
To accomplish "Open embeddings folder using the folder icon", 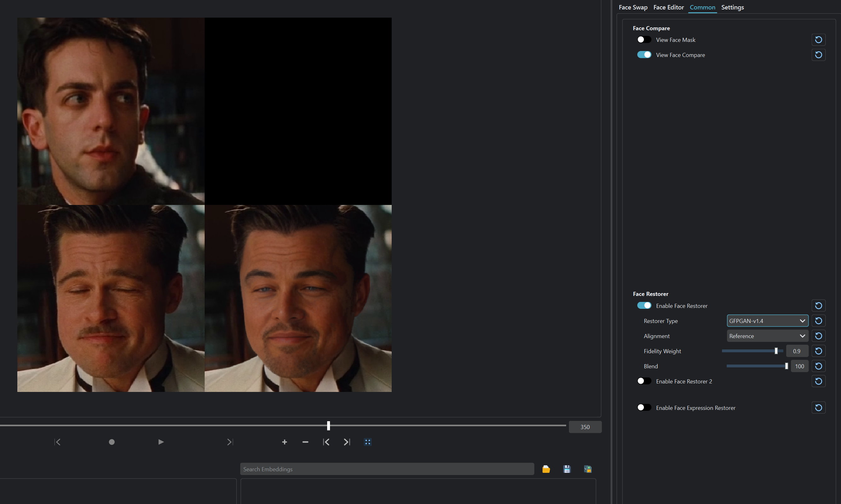I will pyautogui.click(x=546, y=469).
